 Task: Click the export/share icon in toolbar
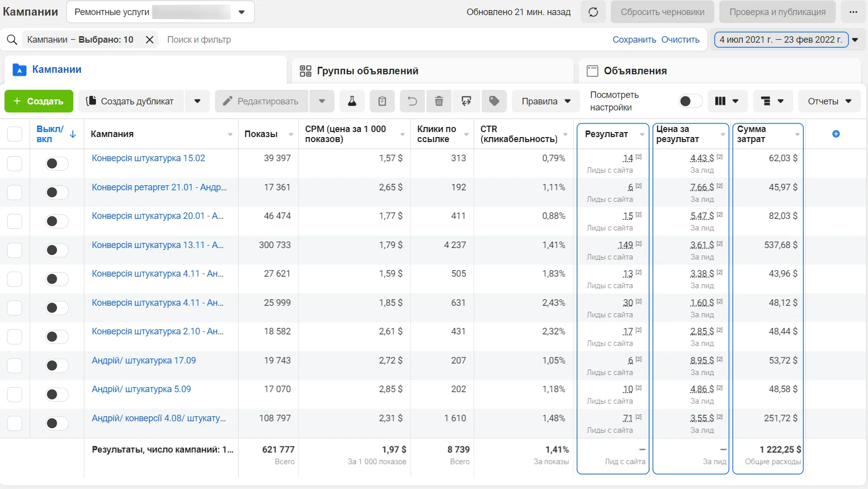pyautogui.click(x=466, y=101)
